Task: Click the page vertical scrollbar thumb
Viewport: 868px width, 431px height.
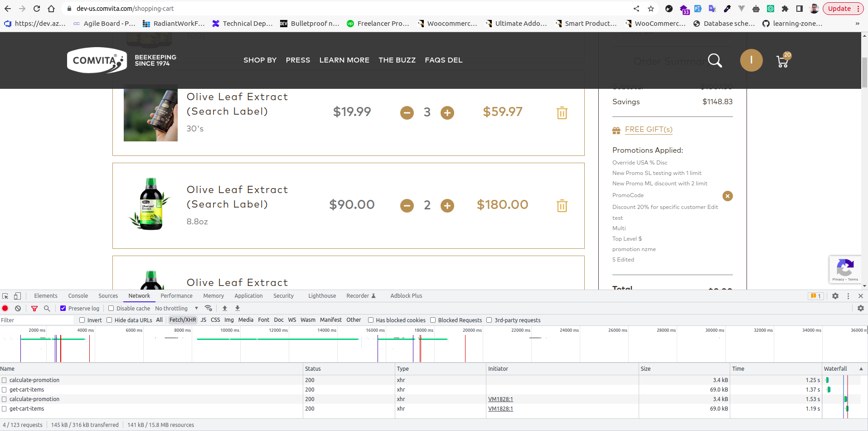Action: point(864,73)
